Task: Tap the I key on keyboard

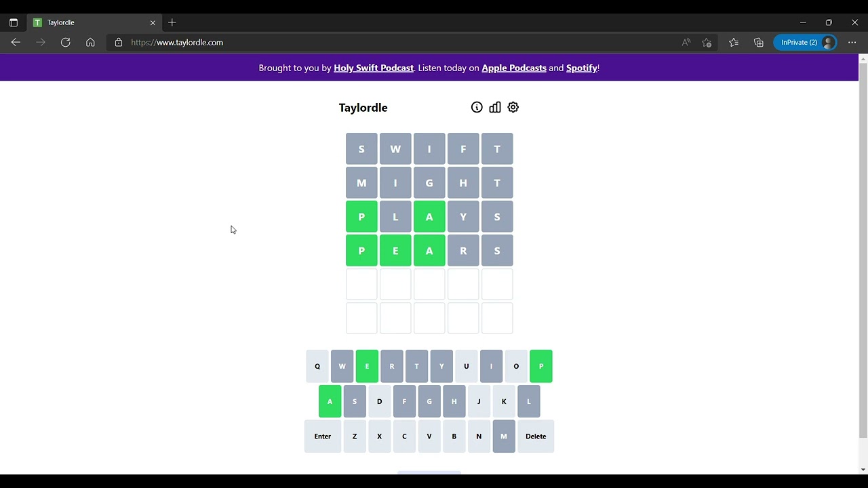Action: click(x=491, y=366)
